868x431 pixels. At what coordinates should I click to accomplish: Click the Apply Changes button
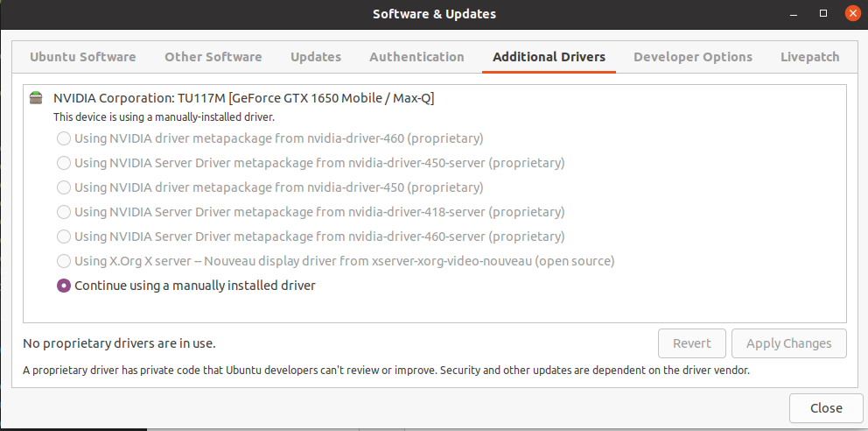[x=789, y=343]
